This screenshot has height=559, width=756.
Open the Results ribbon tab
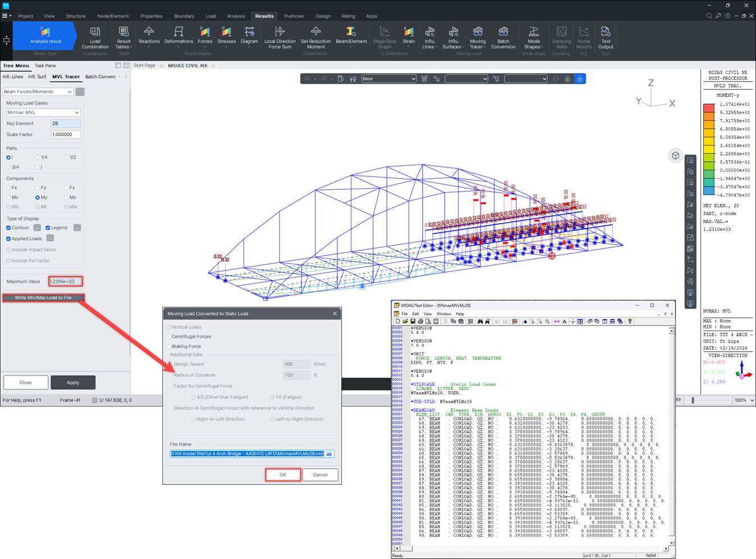click(264, 16)
